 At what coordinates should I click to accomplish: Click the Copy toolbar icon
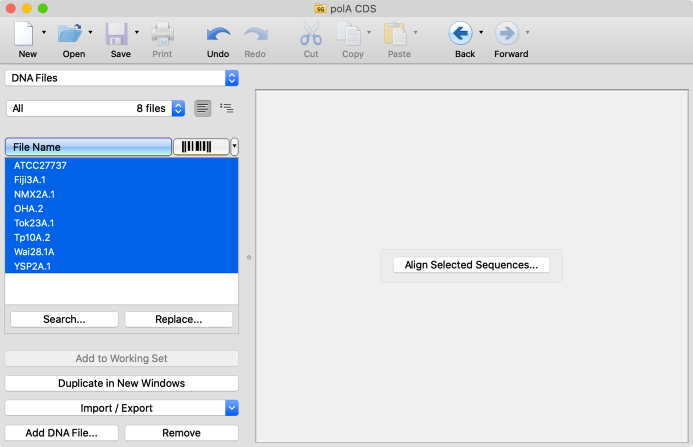coord(349,34)
